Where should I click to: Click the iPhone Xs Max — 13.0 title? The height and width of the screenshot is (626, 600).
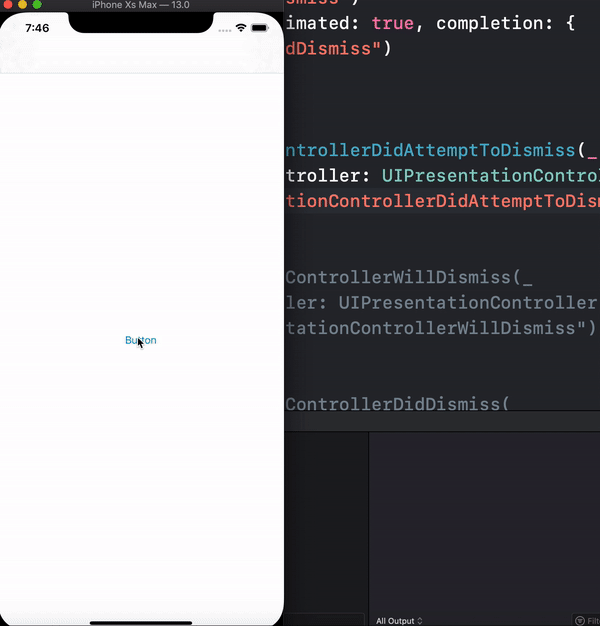[x=141, y=5]
